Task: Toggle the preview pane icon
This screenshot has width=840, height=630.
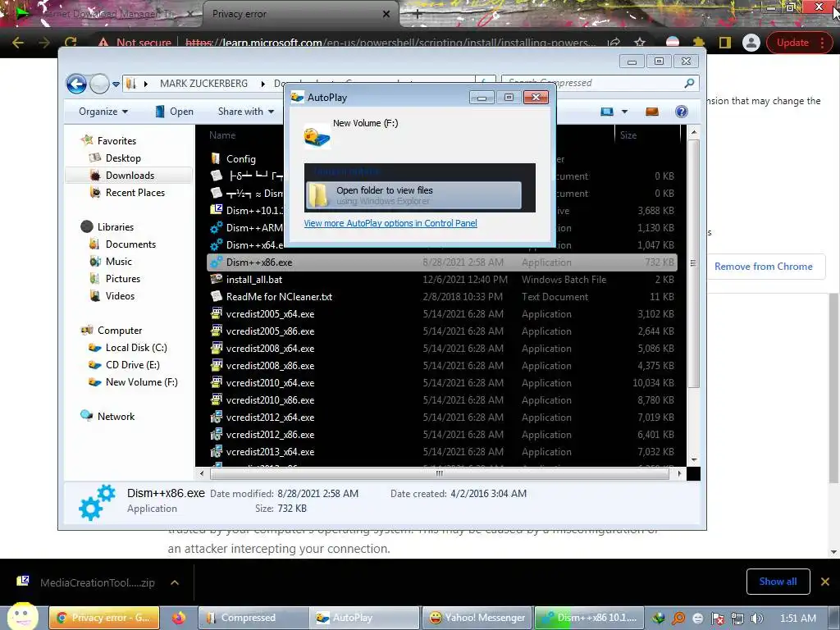Action: (652, 112)
